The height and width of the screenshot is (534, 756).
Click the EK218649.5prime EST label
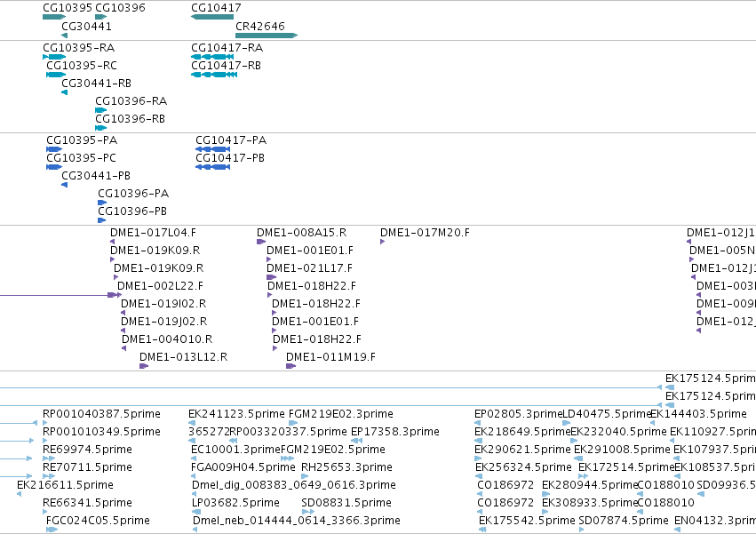click(x=522, y=432)
